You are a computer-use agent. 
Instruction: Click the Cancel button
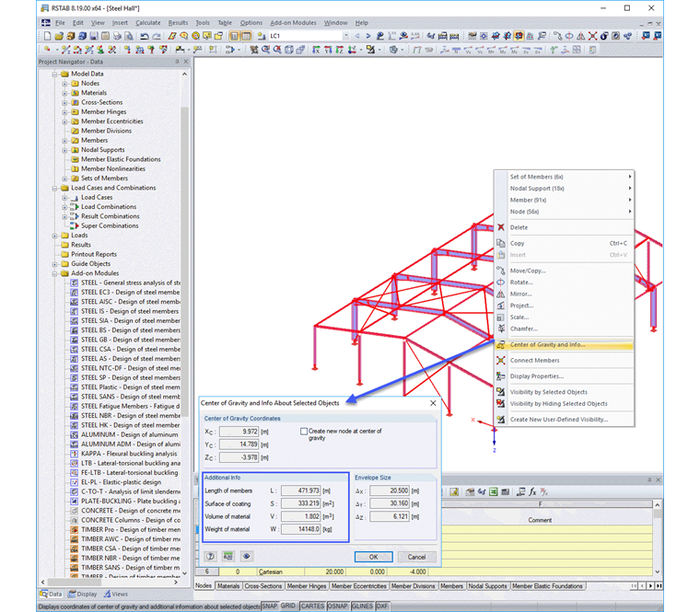click(x=416, y=557)
